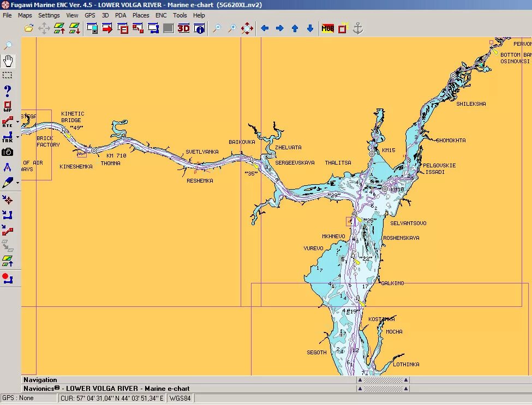Open the map information window icon
Image resolution: width=532 pixels, height=405 pixels.
tap(199, 28)
